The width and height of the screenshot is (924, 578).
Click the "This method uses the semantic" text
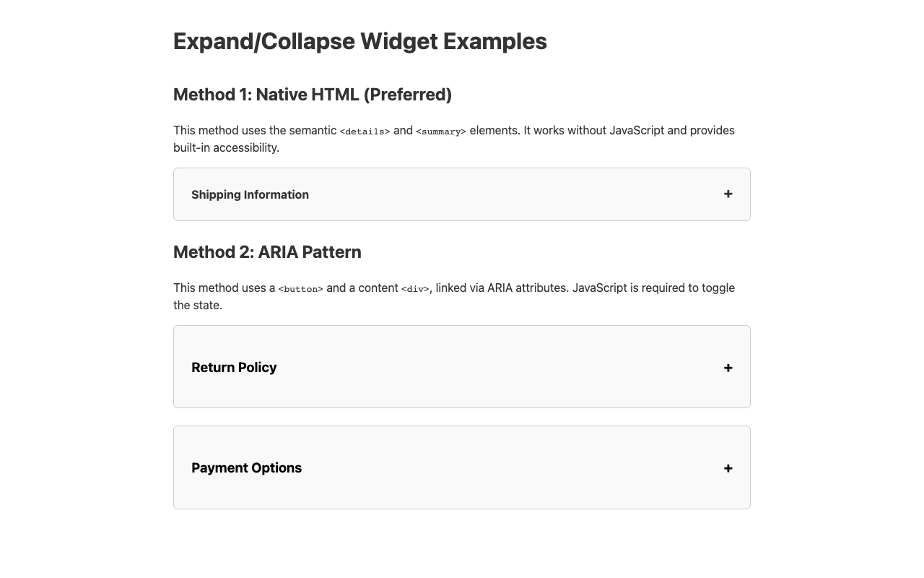pyautogui.click(x=255, y=130)
